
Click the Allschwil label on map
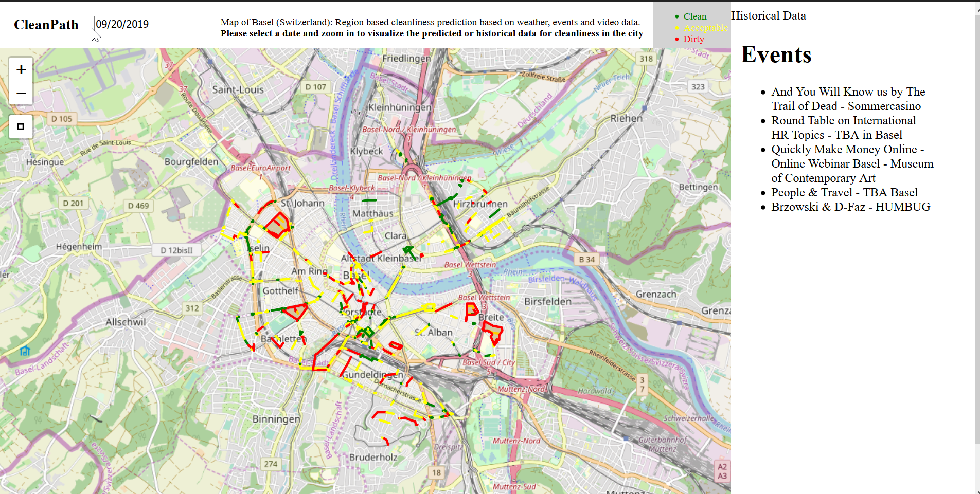(x=126, y=322)
